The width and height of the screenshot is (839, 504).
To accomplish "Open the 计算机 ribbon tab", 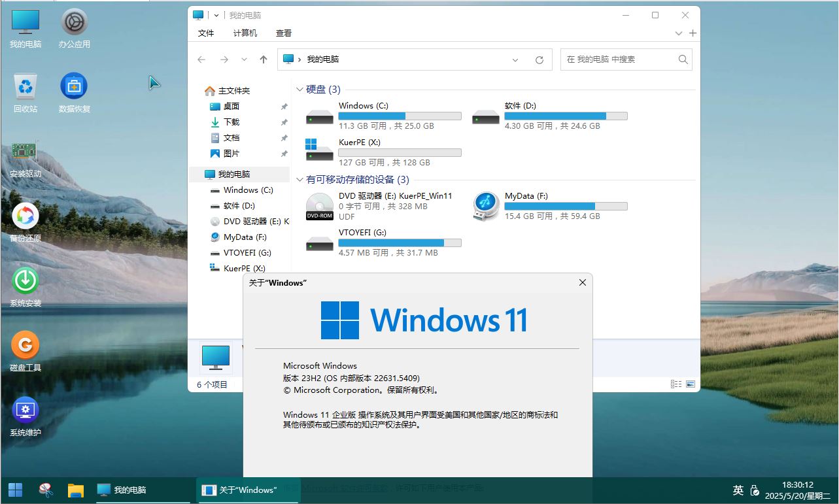I will [x=245, y=33].
